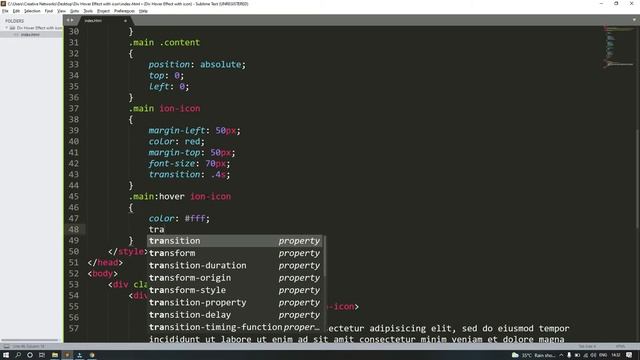Open the Project menu

(x=103, y=11)
